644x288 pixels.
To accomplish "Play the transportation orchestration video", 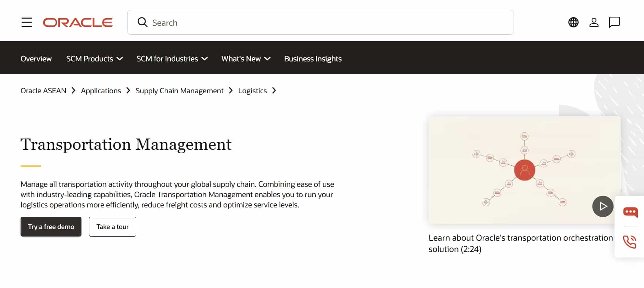I will [x=603, y=206].
